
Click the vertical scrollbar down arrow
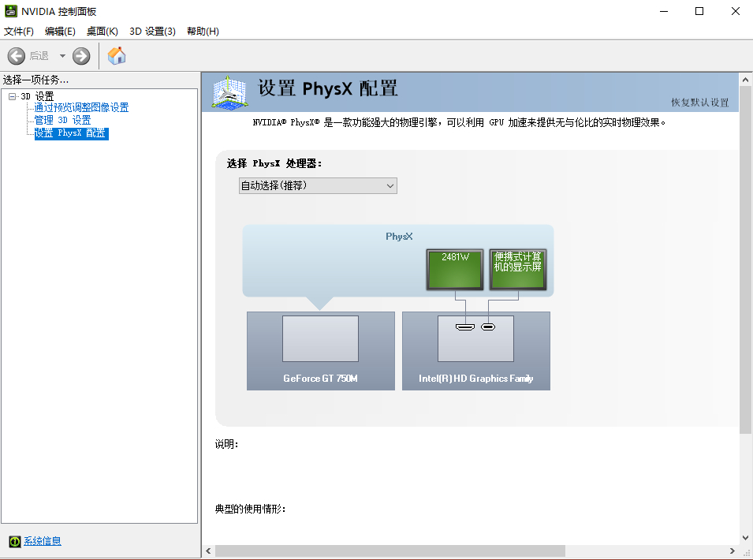click(745, 538)
